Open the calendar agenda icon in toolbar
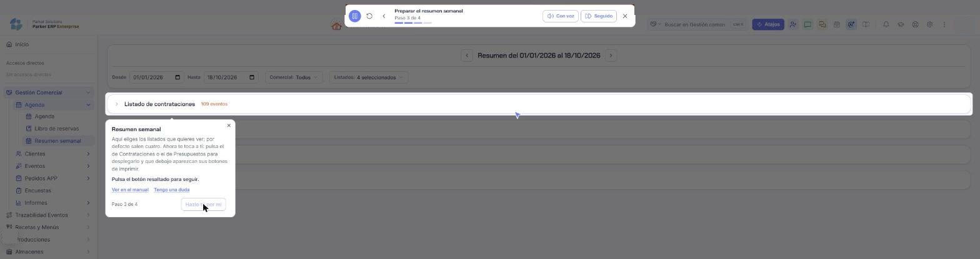 [x=836, y=24]
